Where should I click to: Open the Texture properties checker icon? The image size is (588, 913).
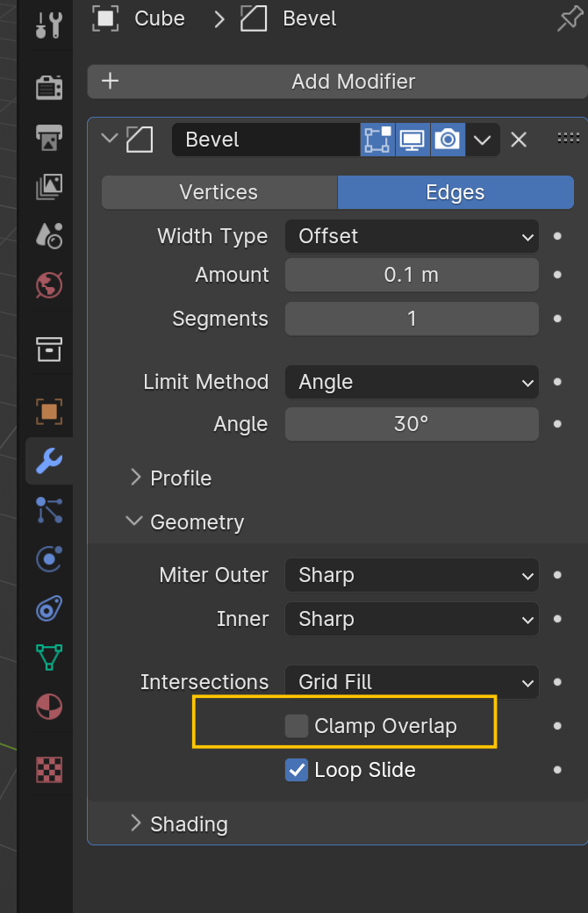click(49, 769)
